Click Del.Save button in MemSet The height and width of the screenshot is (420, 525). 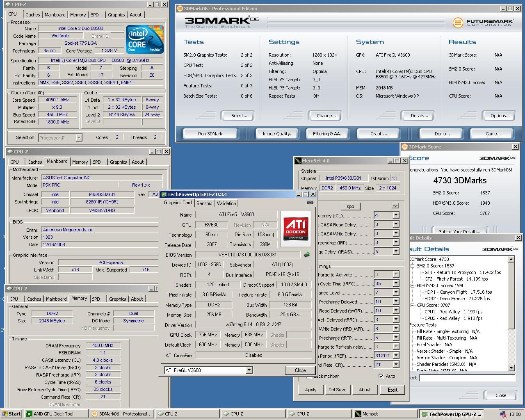tap(337, 390)
